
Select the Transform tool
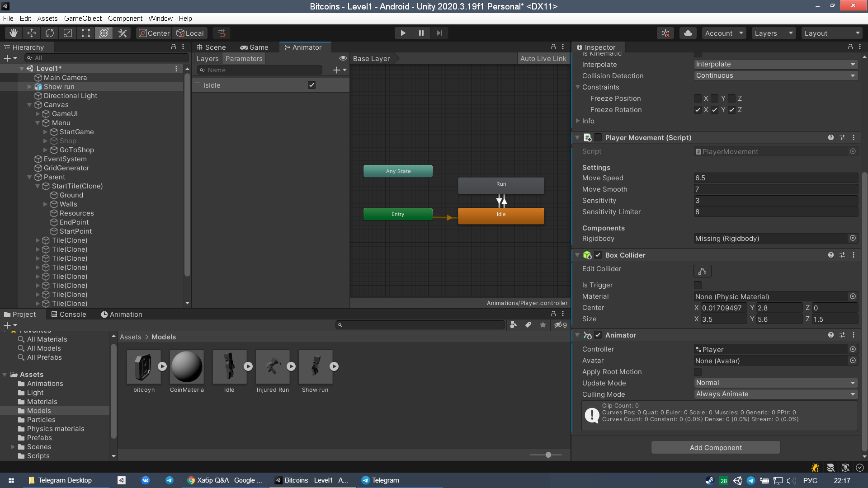click(104, 33)
